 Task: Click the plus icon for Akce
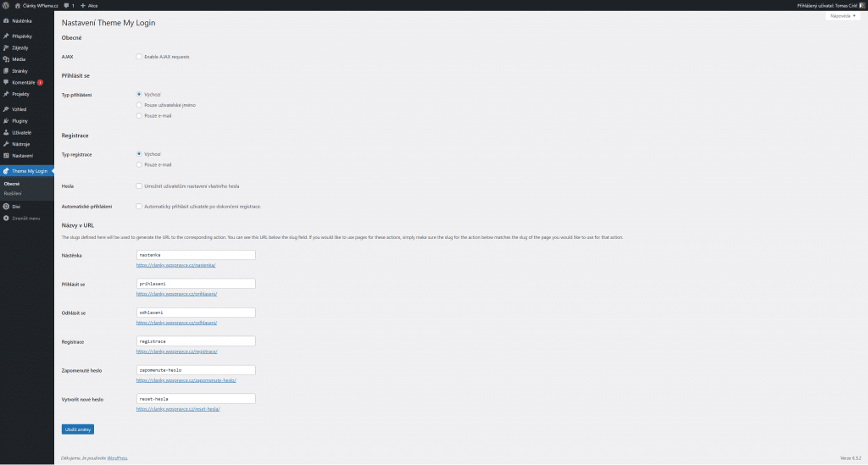click(83, 6)
